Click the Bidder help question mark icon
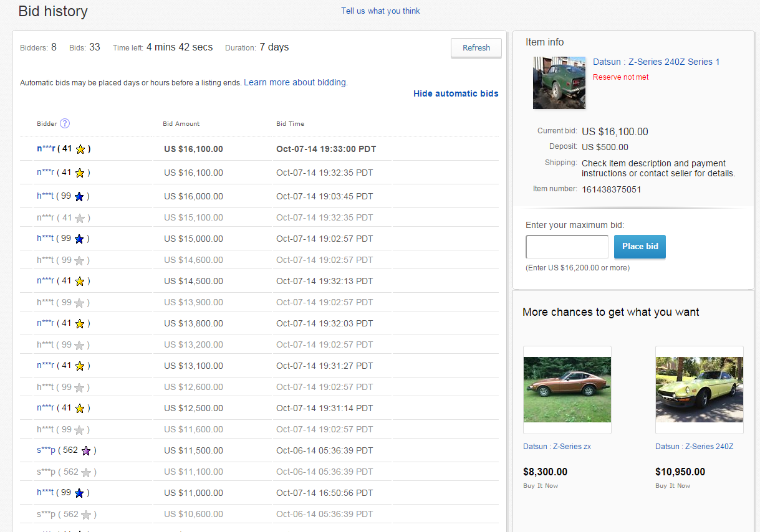This screenshot has width=760, height=532. click(65, 123)
